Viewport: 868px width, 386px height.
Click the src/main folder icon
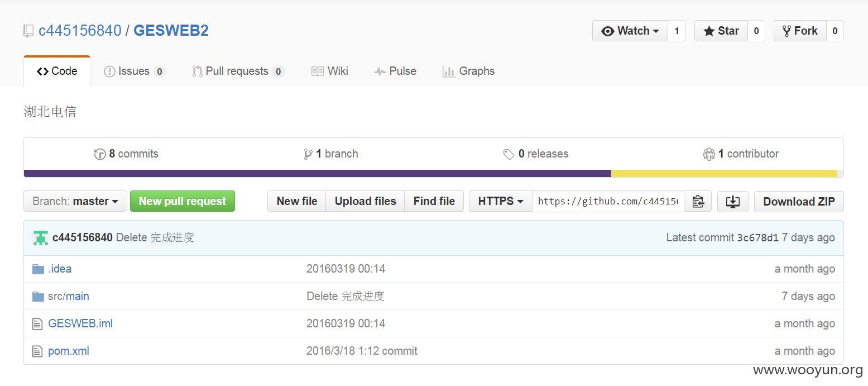click(x=38, y=297)
